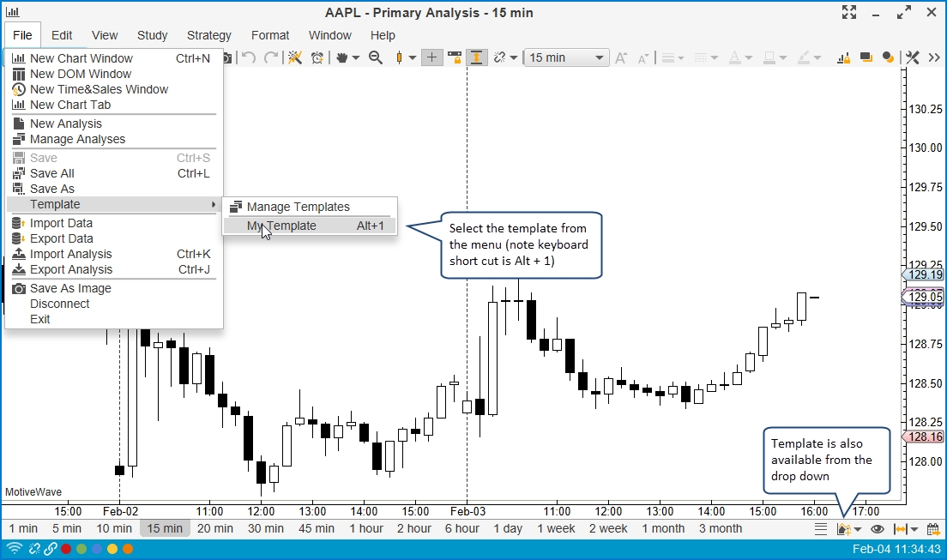This screenshot has height=560, width=947.
Task: Click the chart icon in the title bar
Action: pos(12,12)
